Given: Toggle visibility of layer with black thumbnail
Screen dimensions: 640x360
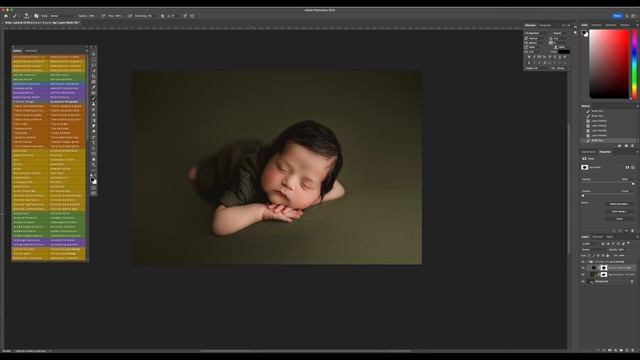Looking at the screenshot, I should tap(583, 268).
